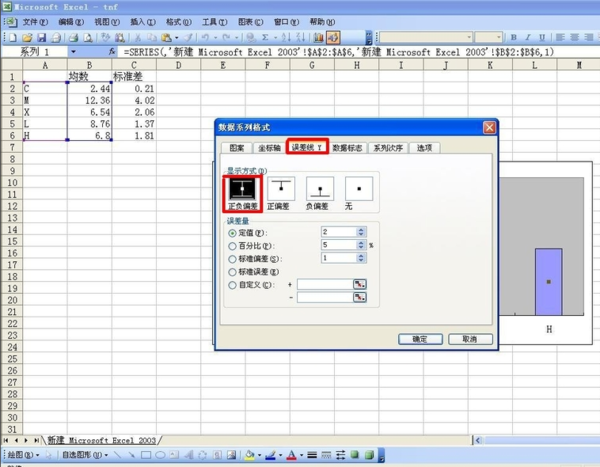
Task: Click the Font Color A swatch
Action: 292,455
